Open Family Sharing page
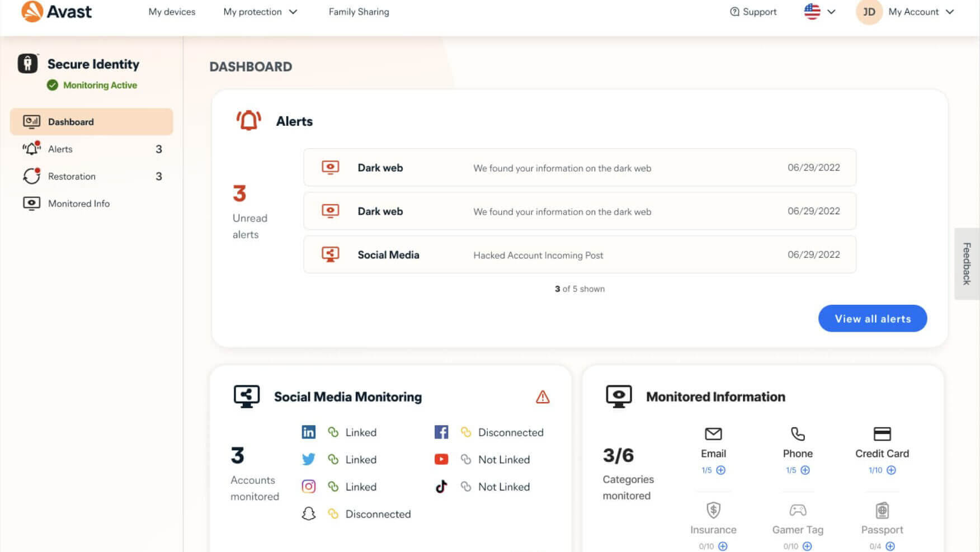This screenshot has height=552, width=980. pos(359,12)
